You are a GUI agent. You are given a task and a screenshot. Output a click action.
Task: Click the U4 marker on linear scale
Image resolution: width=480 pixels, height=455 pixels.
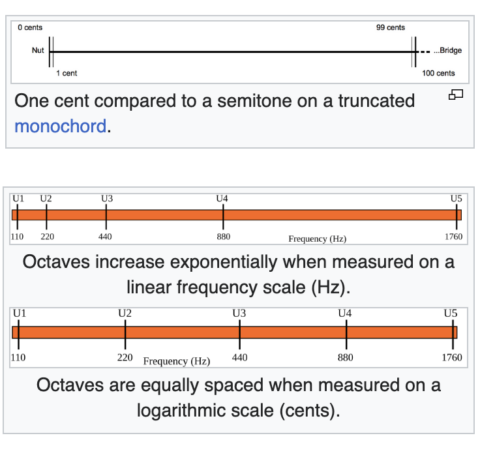tap(222, 199)
